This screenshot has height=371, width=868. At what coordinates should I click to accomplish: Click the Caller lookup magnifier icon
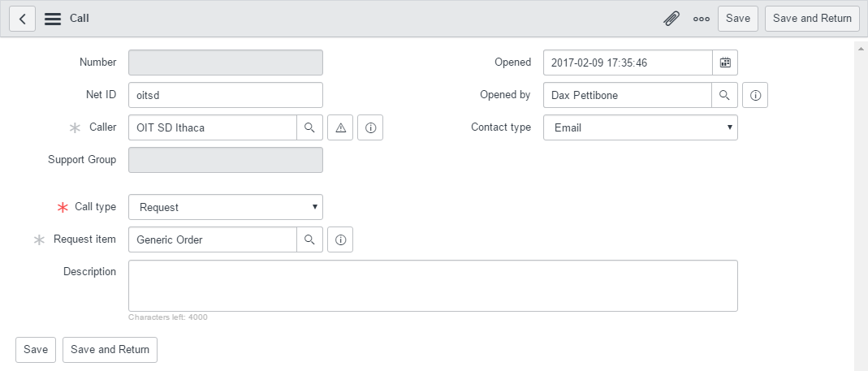tap(309, 127)
